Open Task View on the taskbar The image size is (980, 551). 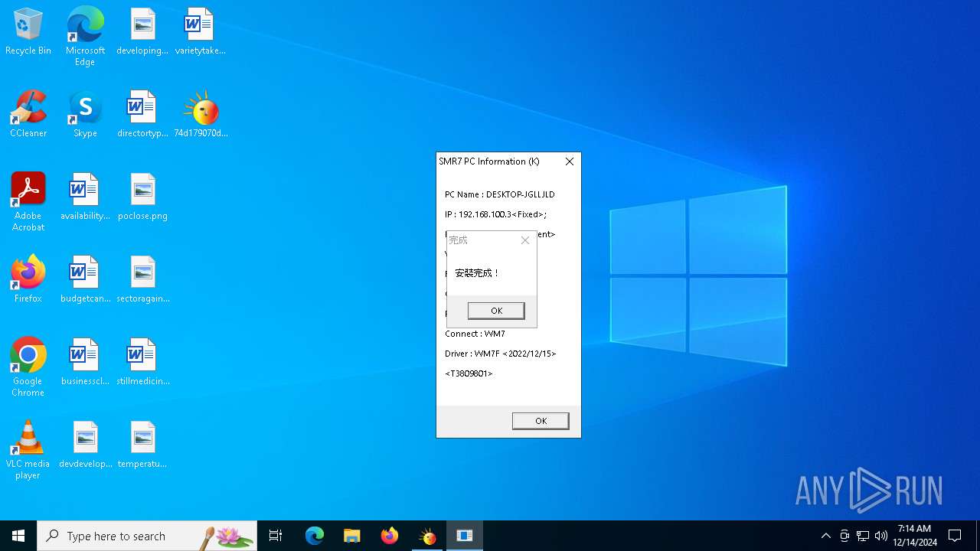point(276,536)
